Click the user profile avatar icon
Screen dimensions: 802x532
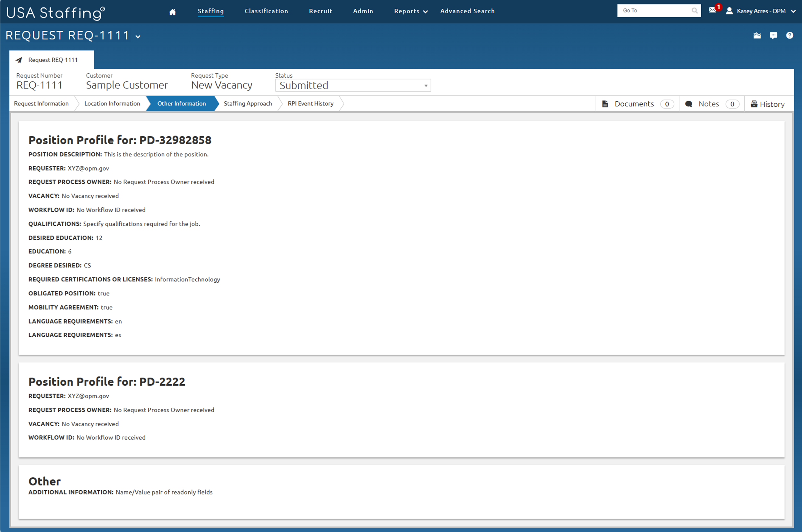[x=729, y=11]
